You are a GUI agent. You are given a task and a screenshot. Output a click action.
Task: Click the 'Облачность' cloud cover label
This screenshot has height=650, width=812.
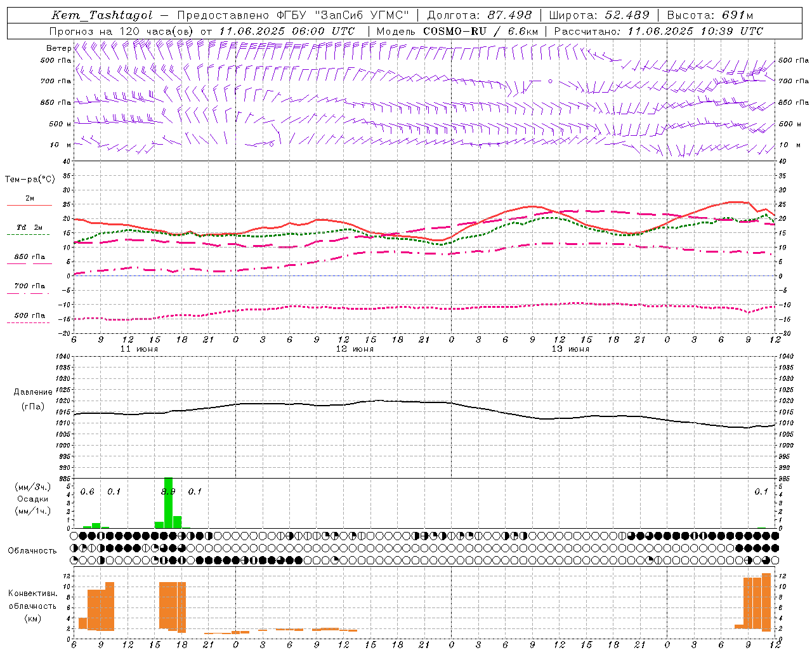32,551
